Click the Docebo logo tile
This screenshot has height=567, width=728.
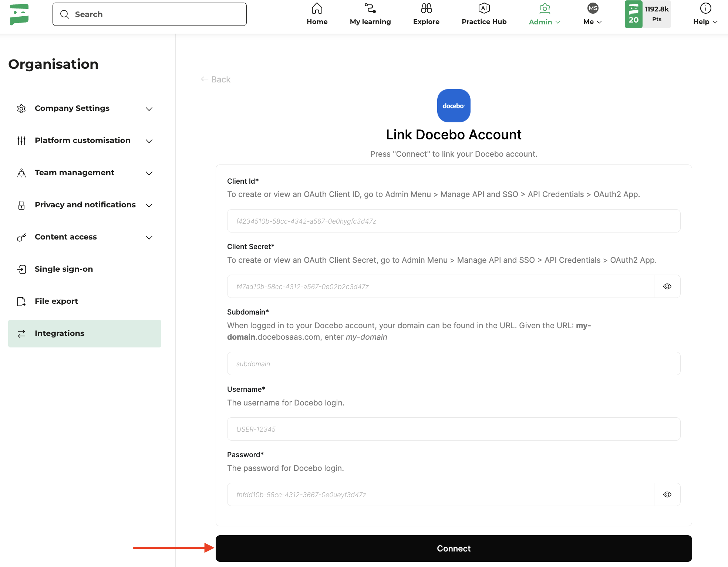454,106
